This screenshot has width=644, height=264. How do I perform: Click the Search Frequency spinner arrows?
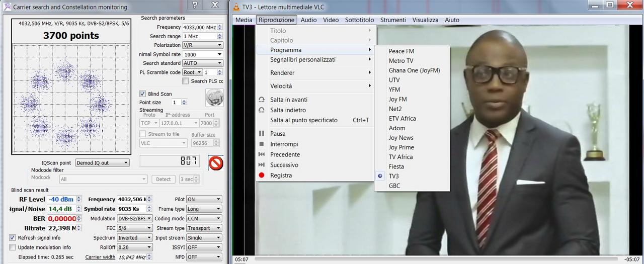coord(220,27)
